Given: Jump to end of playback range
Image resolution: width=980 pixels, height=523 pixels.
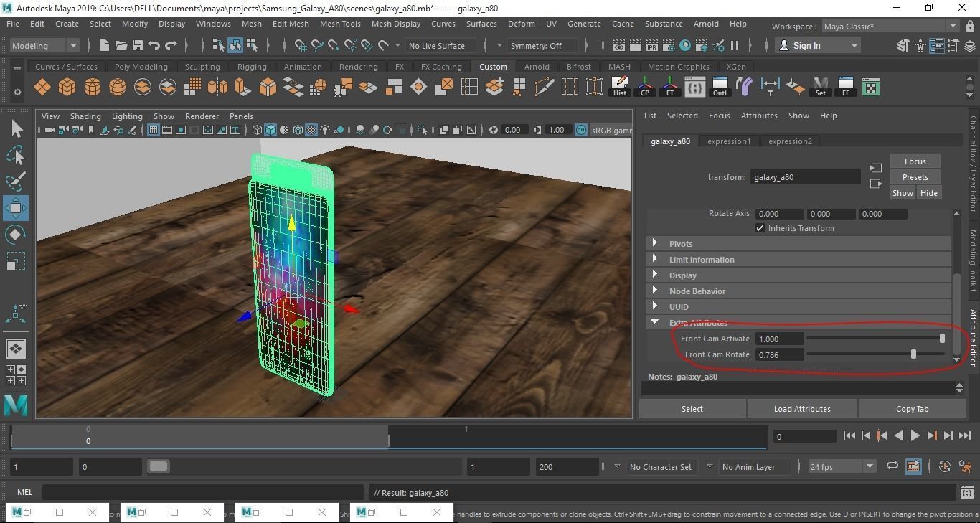Looking at the screenshot, I should [x=964, y=435].
